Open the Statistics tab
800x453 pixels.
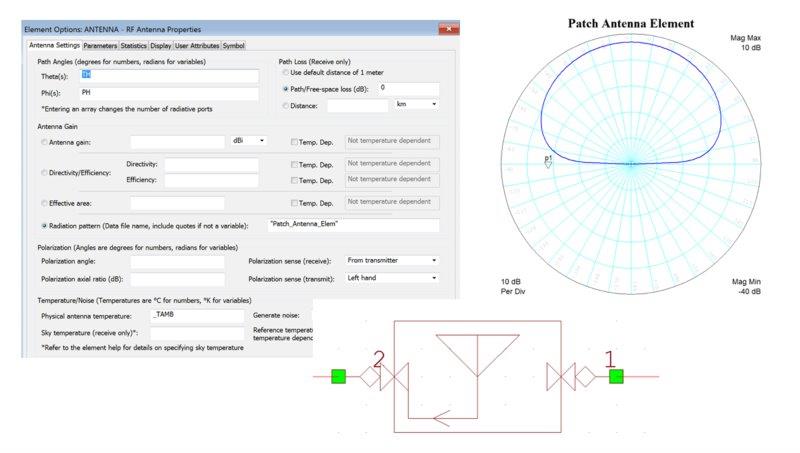(x=133, y=45)
